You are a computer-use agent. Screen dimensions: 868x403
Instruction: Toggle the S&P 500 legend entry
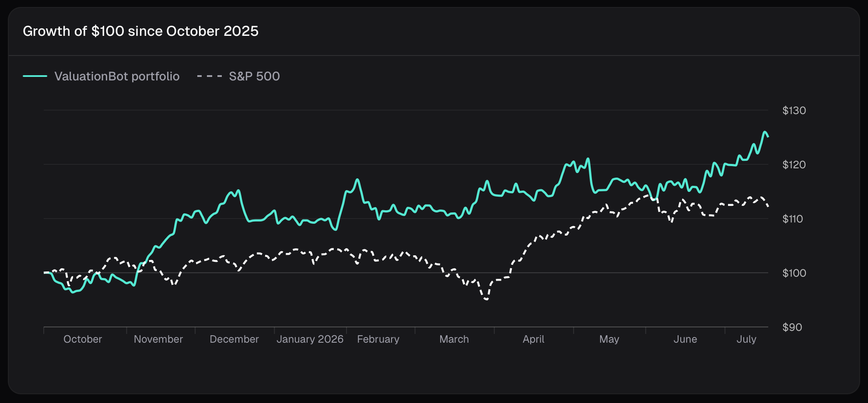[x=238, y=76]
